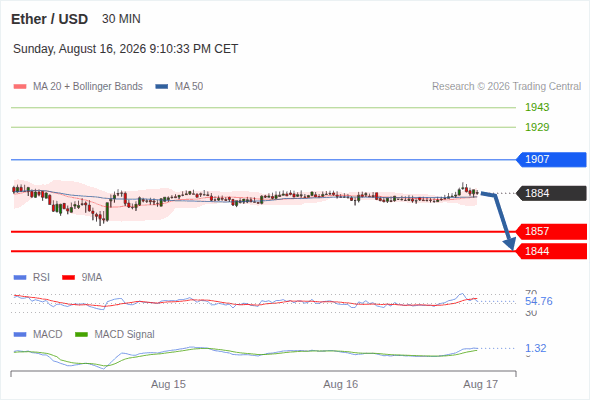Click the Aug 15 date axis label
This screenshot has height=400, width=590.
tap(168, 384)
